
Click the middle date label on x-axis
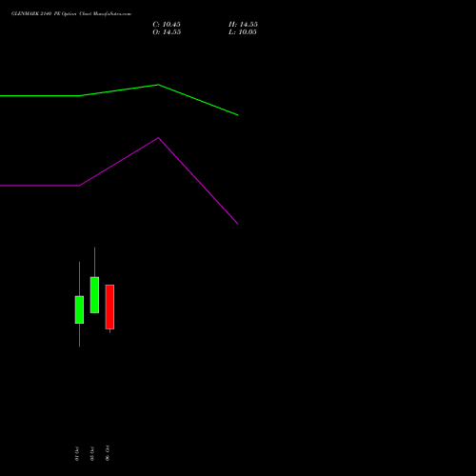click(92, 453)
